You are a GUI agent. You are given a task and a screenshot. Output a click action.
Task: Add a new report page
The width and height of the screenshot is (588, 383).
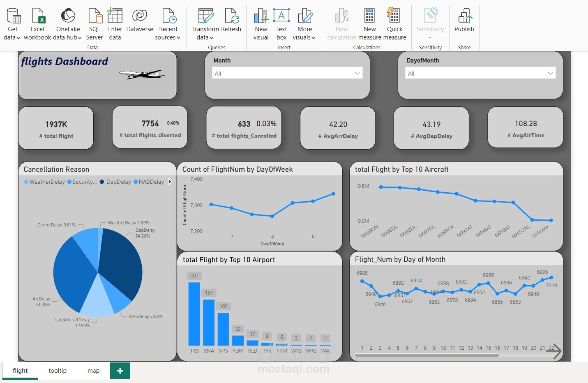pyautogui.click(x=120, y=371)
